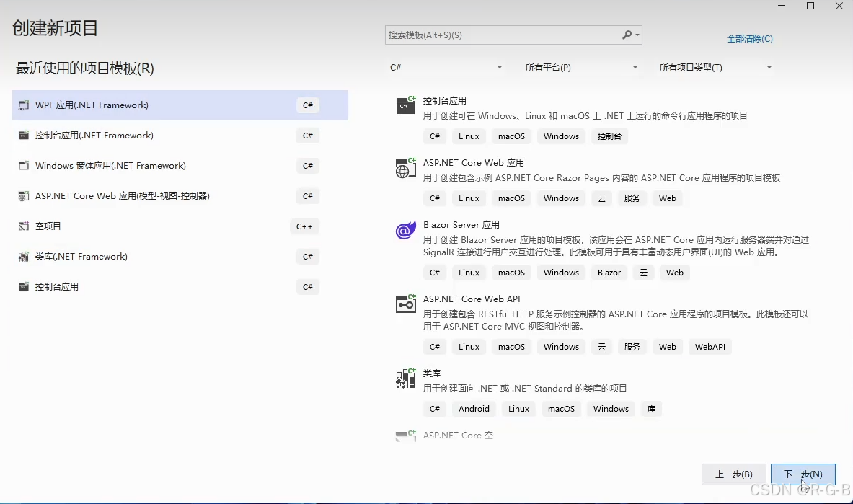Open the language filter dropdown showing C#
This screenshot has height=504, width=853.
tap(445, 68)
